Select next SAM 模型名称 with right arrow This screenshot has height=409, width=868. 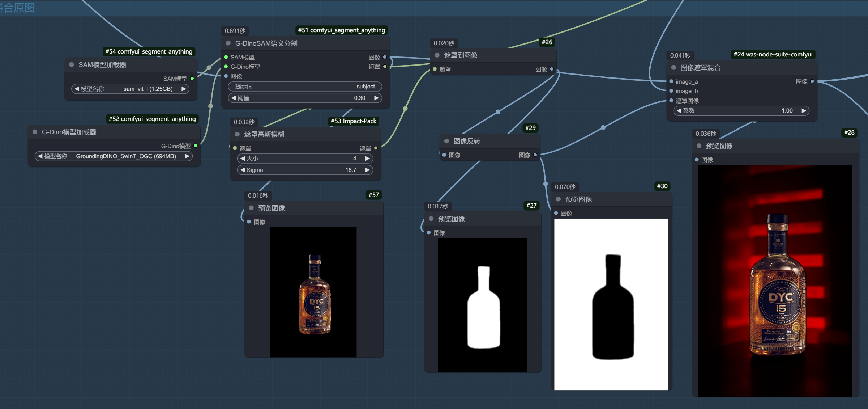coord(184,89)
